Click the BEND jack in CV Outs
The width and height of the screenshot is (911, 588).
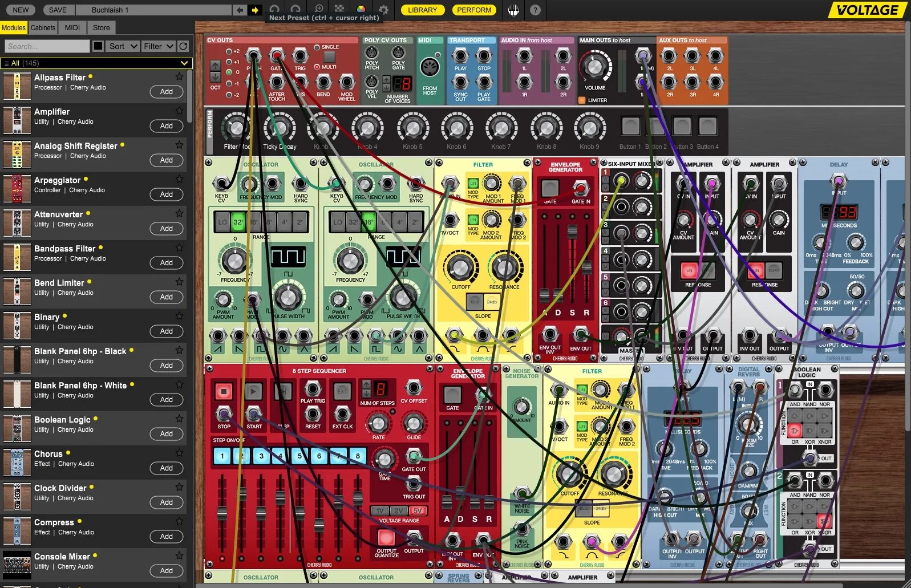pyautogui.click(x=323, y=82)
